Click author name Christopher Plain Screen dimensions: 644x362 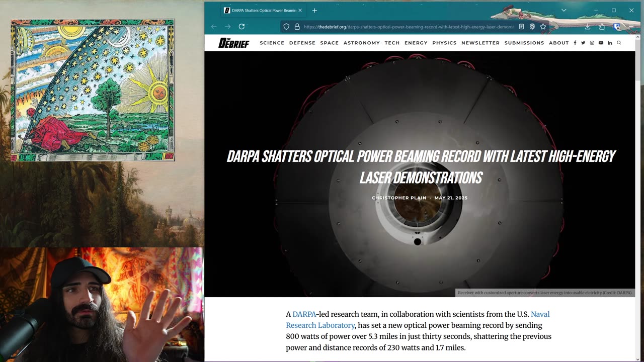tap(399, 198)
